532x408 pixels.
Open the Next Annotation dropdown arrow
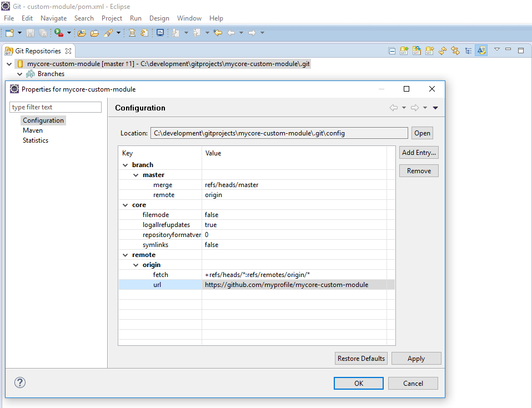pyautogui.click(x=186, y=33)
